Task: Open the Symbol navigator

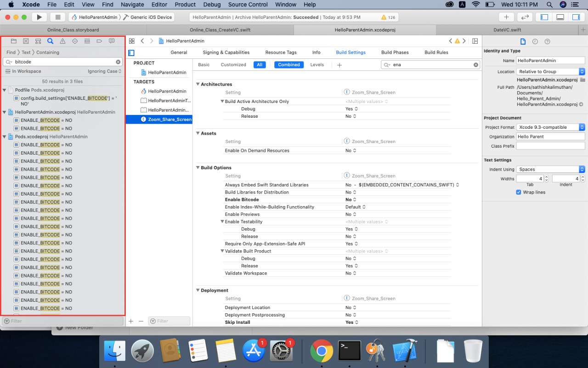Action: tap(38, 41)
